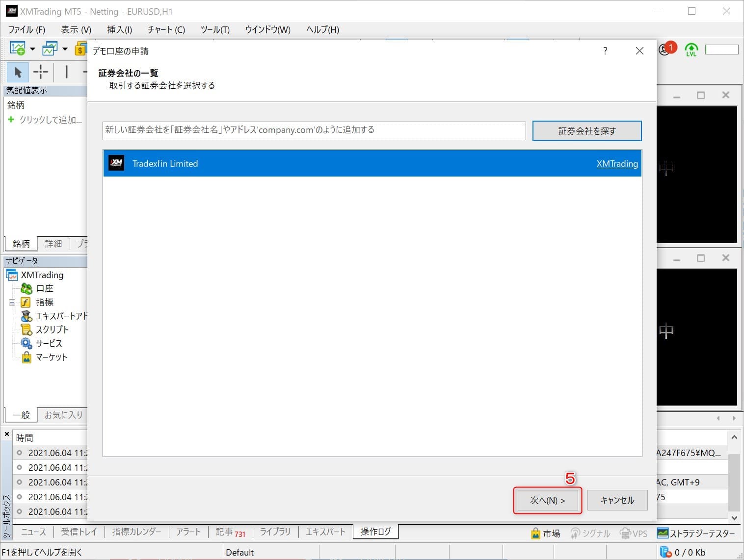Expand the 指標 tree node
The width and height of the screenshot is (744, 560).
point(12,303)
